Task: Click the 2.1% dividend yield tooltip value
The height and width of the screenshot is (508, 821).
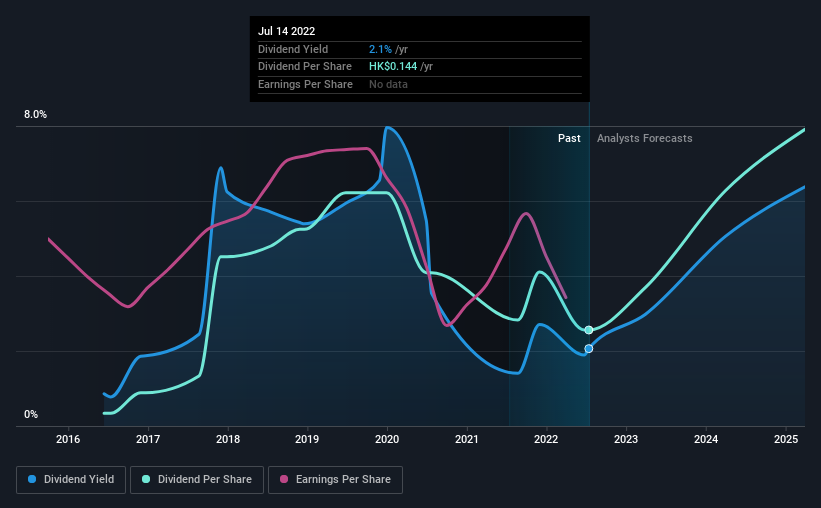Action: point(380,49)
